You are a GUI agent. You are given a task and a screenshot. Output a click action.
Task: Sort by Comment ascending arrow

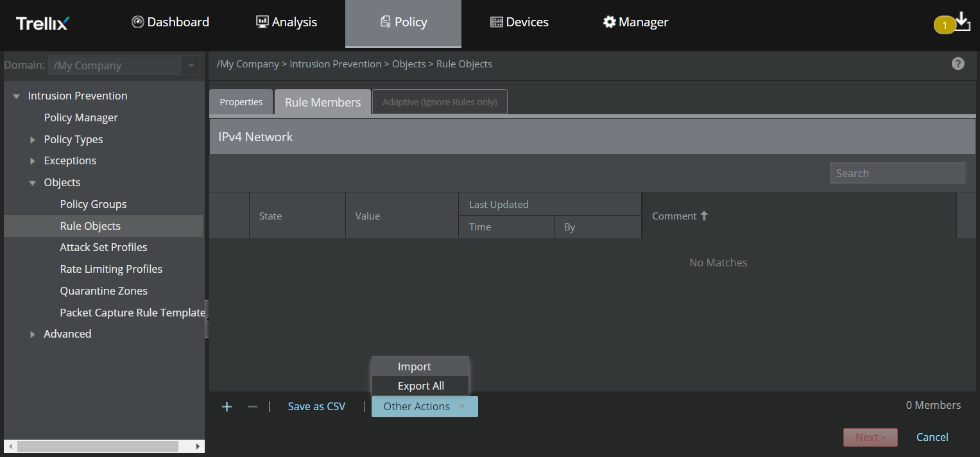[704, 216]
